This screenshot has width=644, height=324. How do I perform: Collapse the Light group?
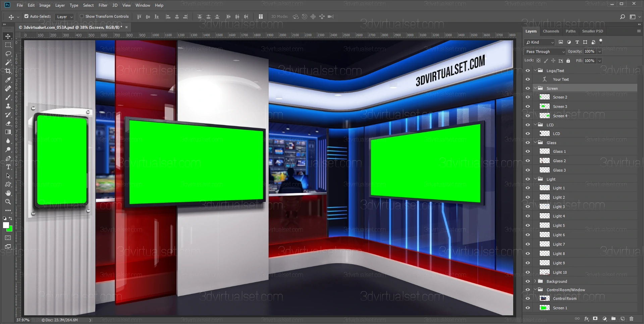pos(535,179)
